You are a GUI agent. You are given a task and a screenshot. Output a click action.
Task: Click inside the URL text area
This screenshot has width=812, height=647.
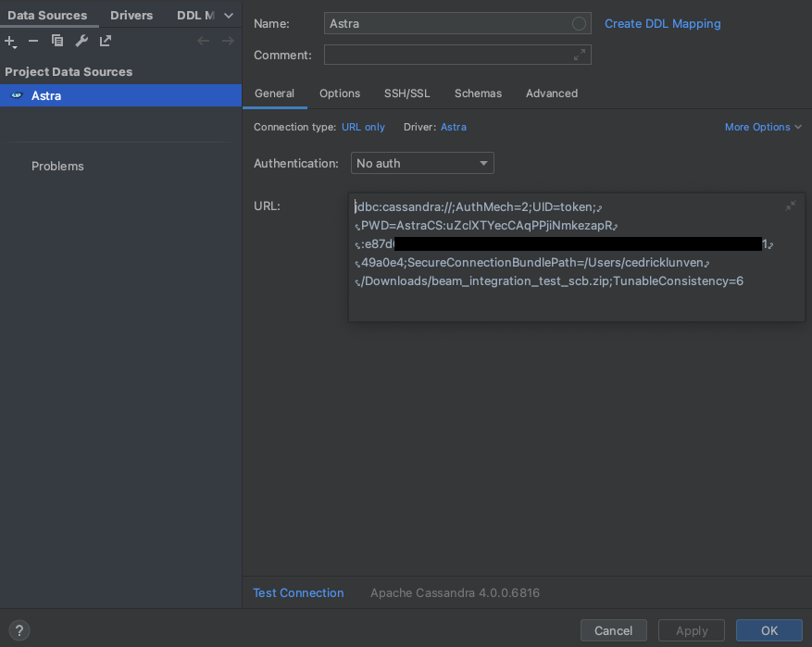[x=577, y=257]
